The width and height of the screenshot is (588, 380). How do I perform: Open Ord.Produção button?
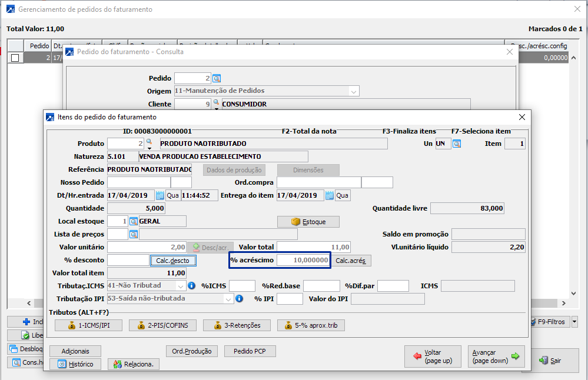(192, 351)
